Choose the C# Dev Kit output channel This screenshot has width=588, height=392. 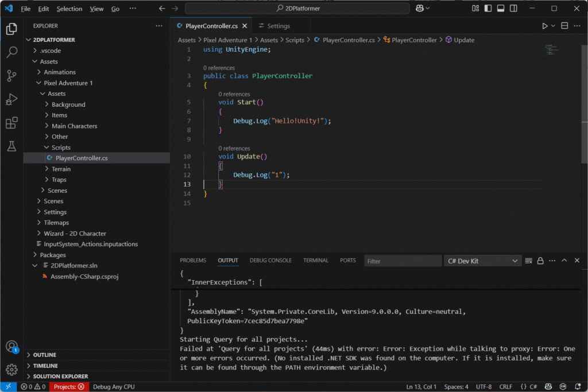482,261
